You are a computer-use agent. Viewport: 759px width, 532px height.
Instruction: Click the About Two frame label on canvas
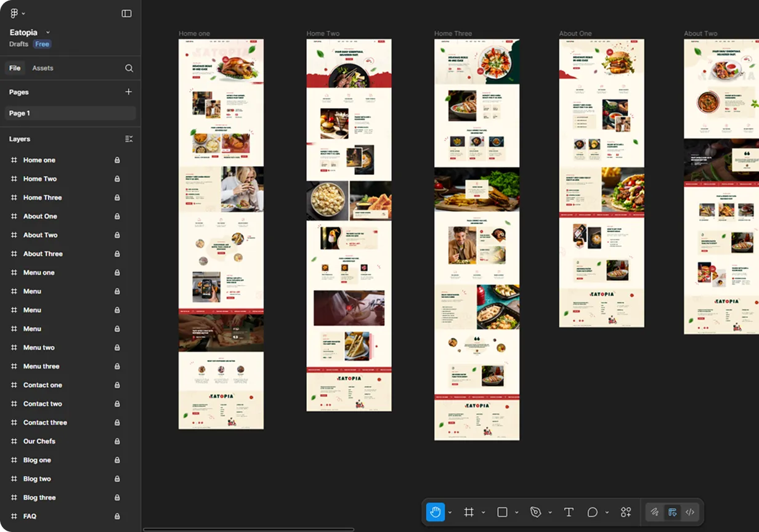click(x=700, y=34)
